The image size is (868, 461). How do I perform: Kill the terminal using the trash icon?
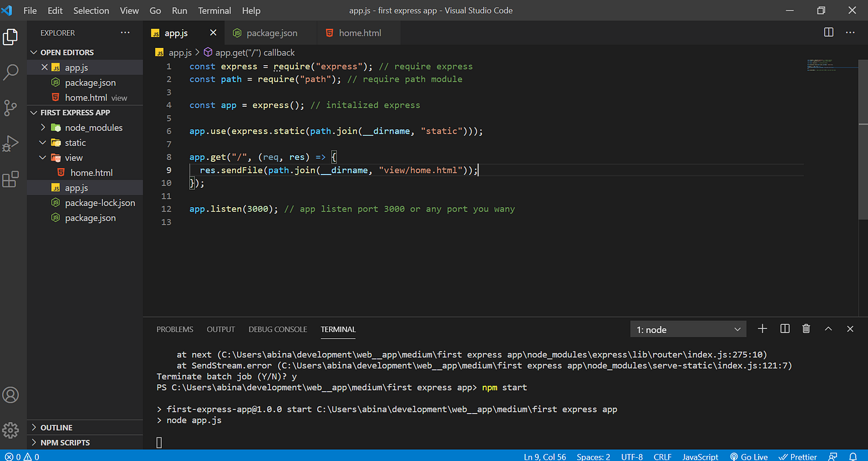click(x=805, y=328)
